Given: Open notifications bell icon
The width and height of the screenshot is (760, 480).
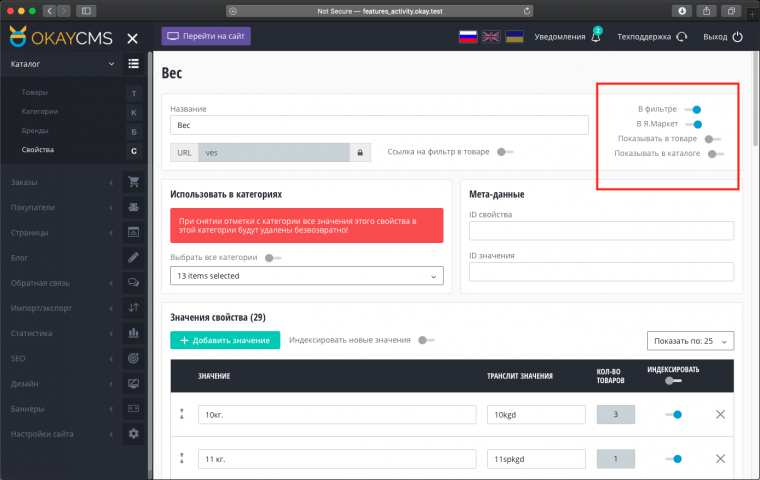Looking at the screenshot, I should pos(597,37).
